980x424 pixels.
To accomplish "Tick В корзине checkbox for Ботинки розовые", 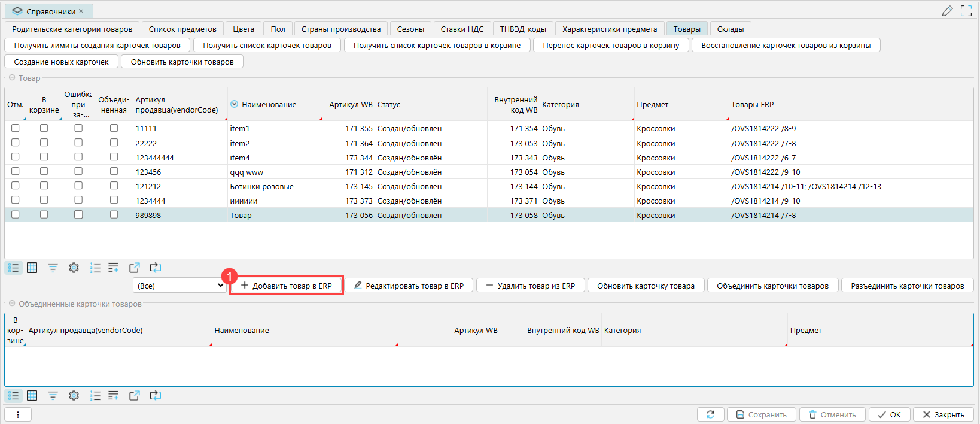I will (44, 186).
